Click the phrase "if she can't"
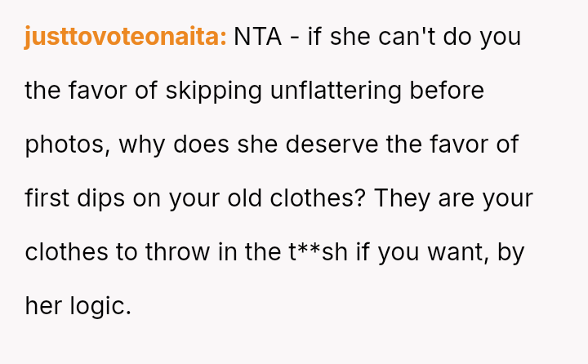The image size is (588, 364). click(x=367, y=38)
